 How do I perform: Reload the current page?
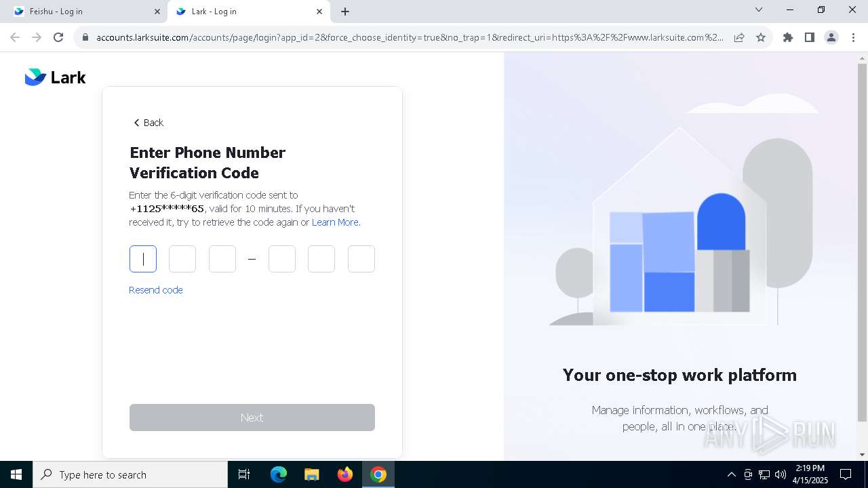tap(58, 37)
